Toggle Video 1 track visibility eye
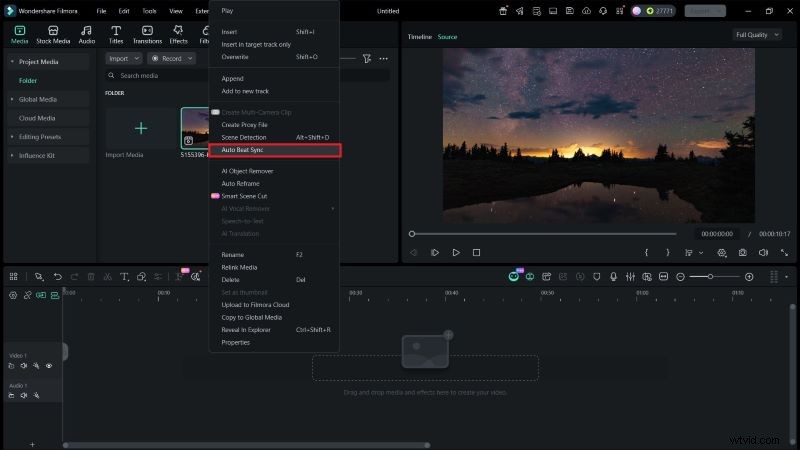800x450 pixels. click(x=48, y=366)
